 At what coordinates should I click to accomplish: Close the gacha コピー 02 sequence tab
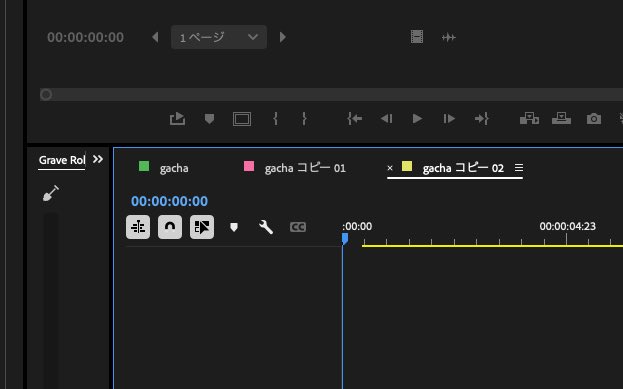click(390, 168)
